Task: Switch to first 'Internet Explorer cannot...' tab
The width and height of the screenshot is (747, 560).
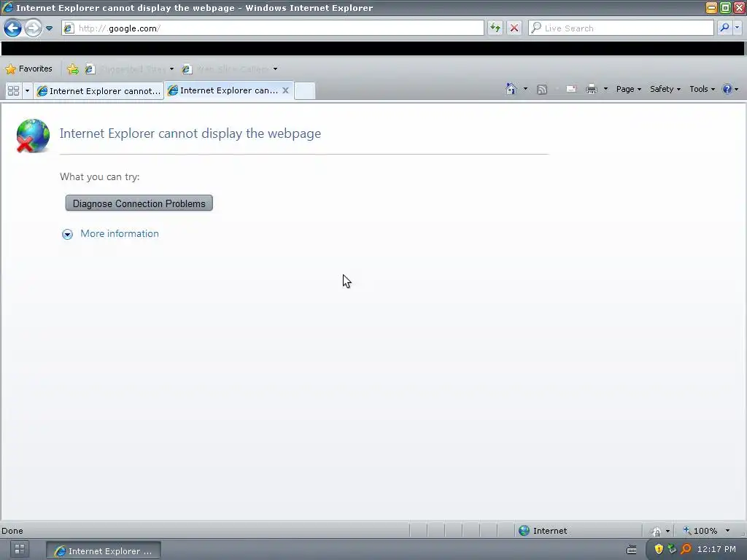Action: point(98,90)
